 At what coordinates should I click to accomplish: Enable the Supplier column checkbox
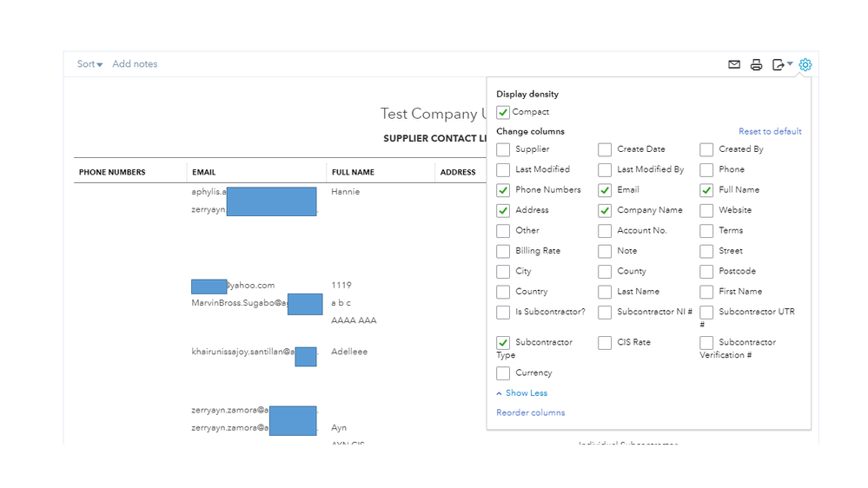click(x=503, y=149)
